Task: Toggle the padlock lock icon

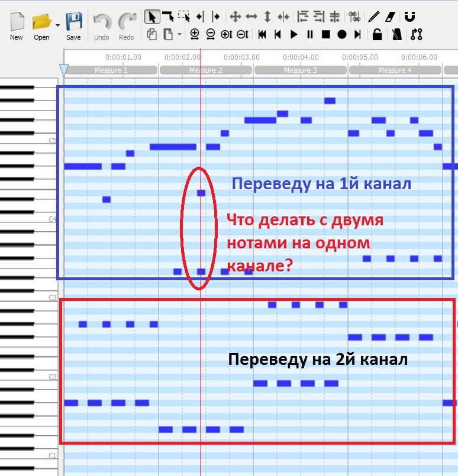Action: coord(377,35)
